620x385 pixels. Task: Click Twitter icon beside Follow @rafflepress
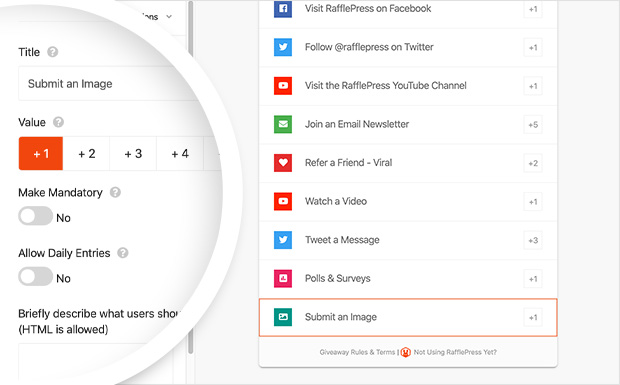283,47
